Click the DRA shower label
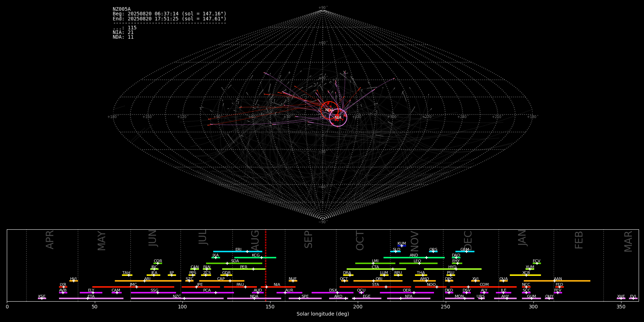 click(x=347, y=273)
